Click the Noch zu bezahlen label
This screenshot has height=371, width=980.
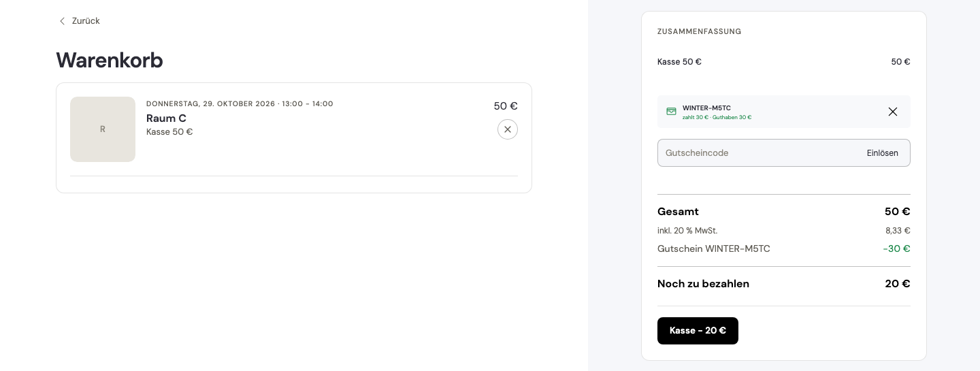click(x=703, y=284)
